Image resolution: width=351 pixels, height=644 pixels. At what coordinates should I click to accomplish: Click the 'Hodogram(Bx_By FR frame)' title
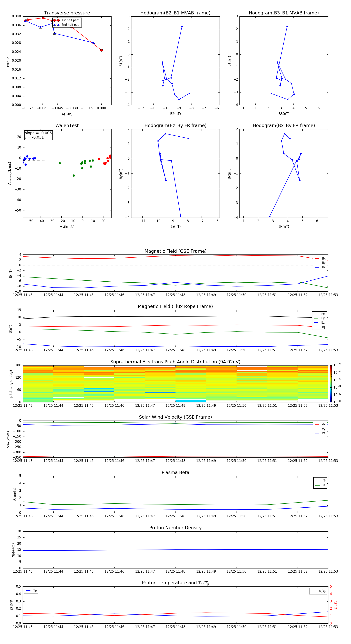tap(284, 125)
